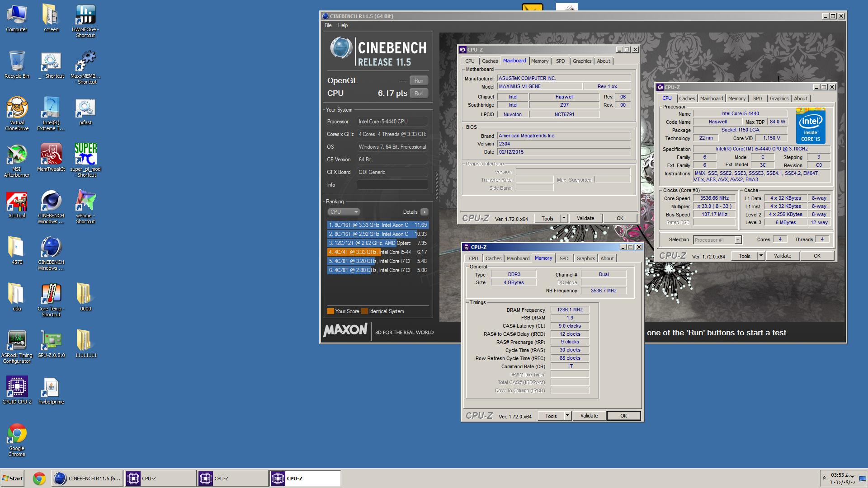The image size is (868, 488).
Task: Toggle ranking Details arrow button
Action: pyautogui.click(x=424, y=212)
